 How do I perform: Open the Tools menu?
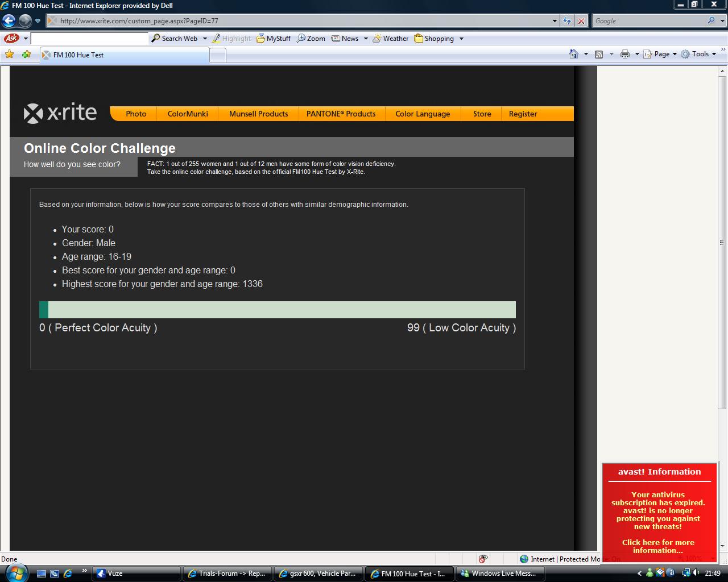[x=699, y=54]
